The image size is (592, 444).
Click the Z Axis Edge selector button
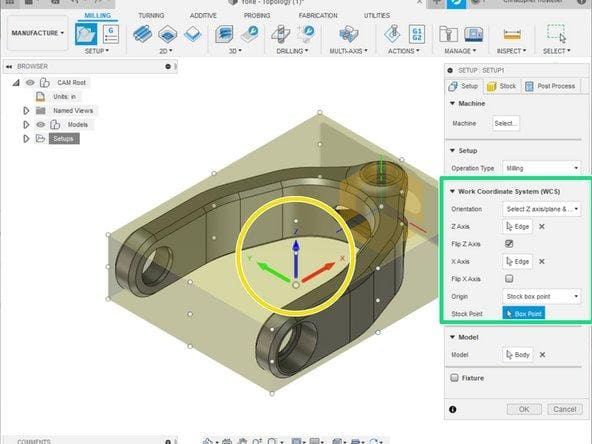click(517, 227)
